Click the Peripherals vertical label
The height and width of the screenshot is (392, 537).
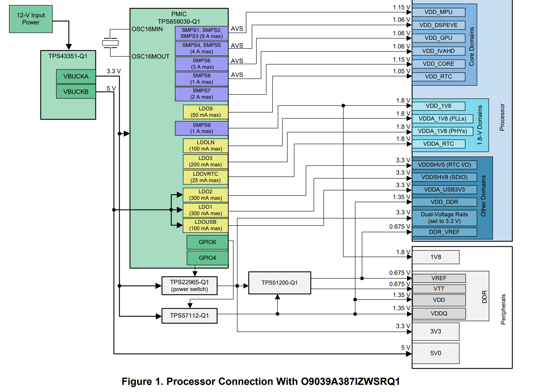pyautogui.click(x=503, y=309)
